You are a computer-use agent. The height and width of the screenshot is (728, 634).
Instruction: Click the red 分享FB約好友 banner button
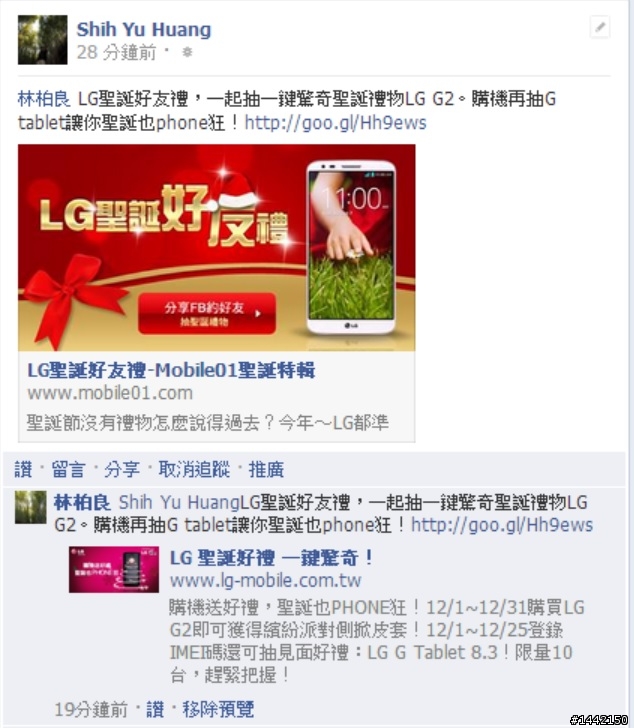click(x=207, y=313)
